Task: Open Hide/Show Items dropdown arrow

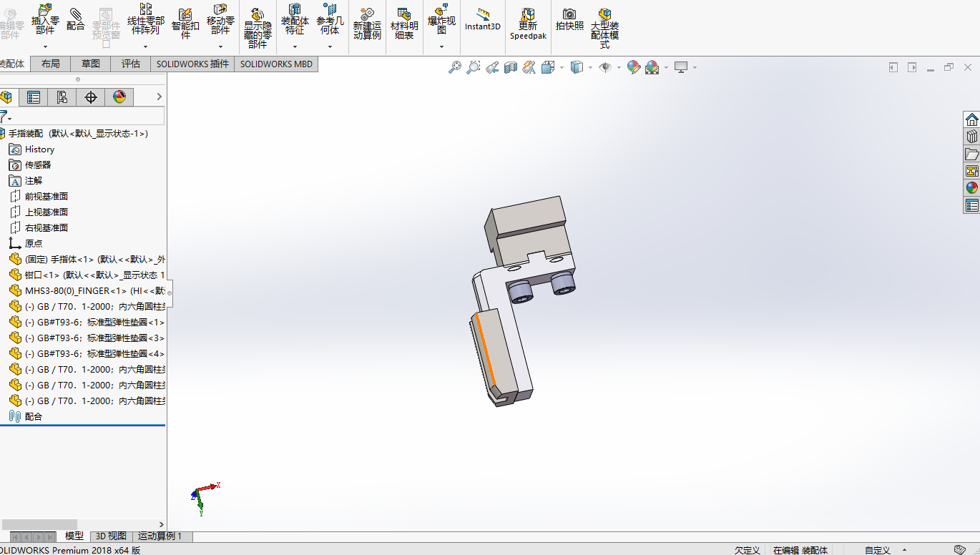Action: [619, 68]
